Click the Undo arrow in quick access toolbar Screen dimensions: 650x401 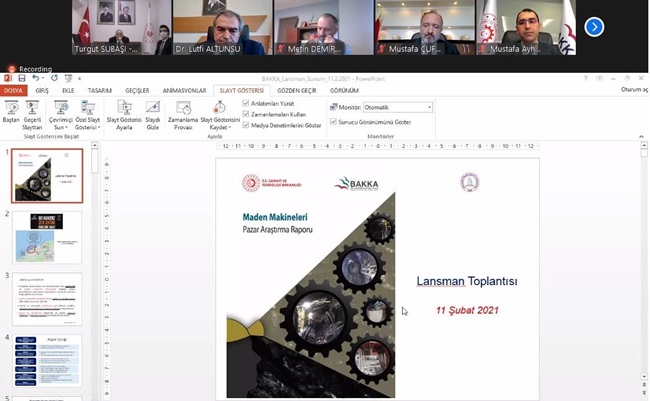pos(36,77)
